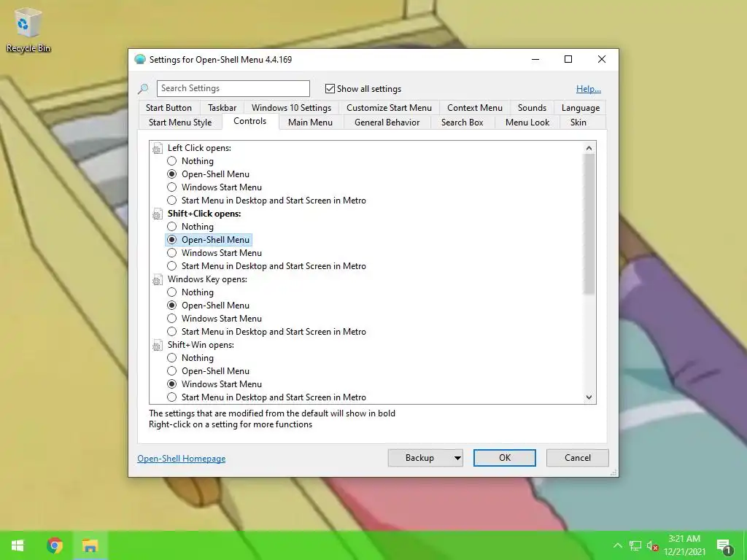Open the Windows Start button on taskbar
Screen dimensions: 747x560
(x=18, y=545)
